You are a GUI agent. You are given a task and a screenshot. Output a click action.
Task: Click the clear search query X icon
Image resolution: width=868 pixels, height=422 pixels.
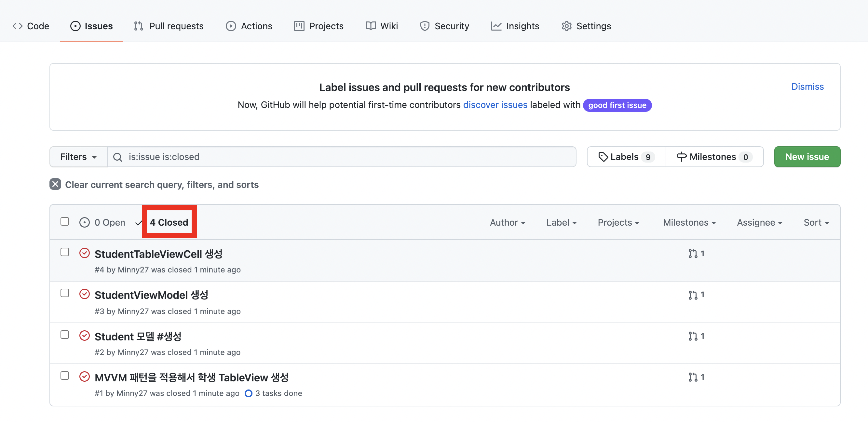[55, 184]
